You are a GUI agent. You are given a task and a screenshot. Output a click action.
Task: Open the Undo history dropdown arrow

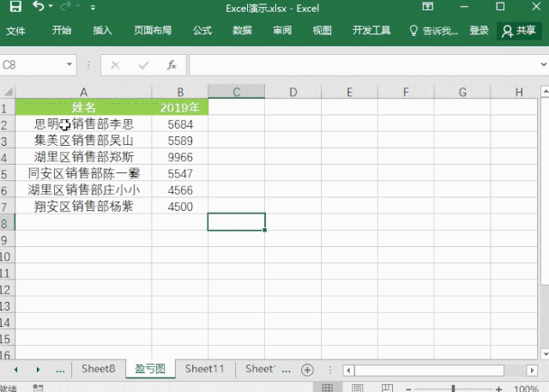51,6
